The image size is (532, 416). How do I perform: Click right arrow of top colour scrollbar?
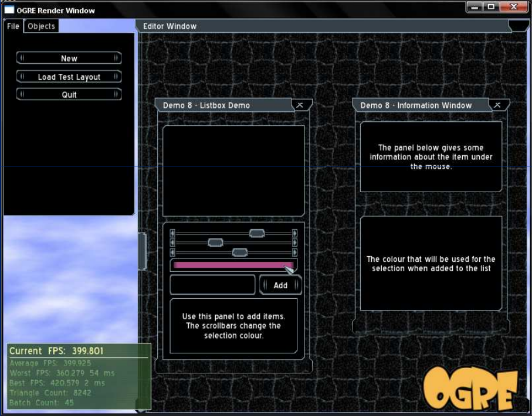(x=294, y=233)
